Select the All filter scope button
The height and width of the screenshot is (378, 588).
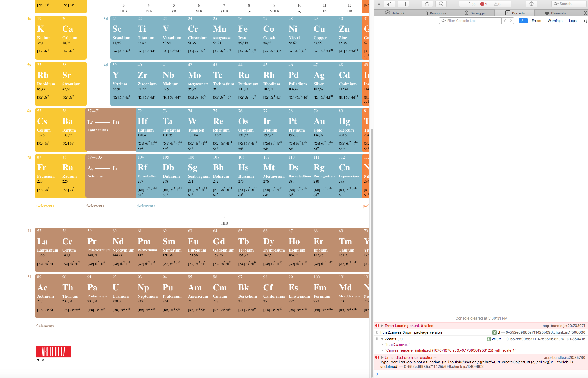coord(523,21)
